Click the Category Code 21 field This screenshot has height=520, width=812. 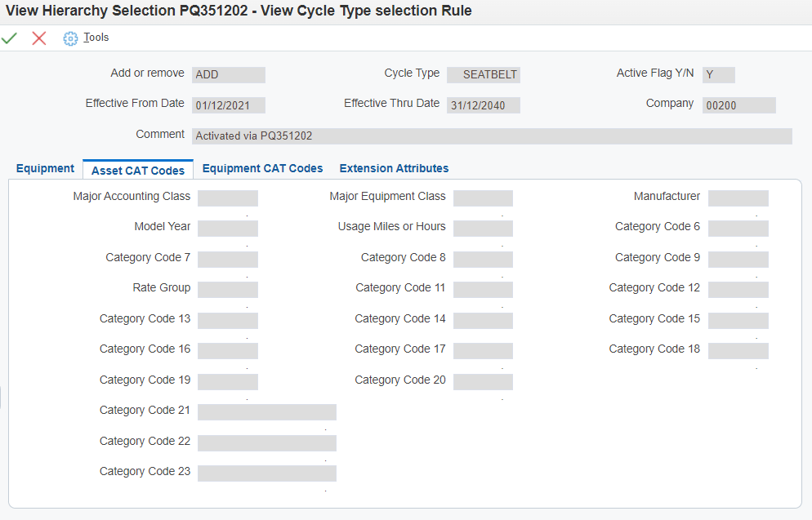(x=267, y=412)
